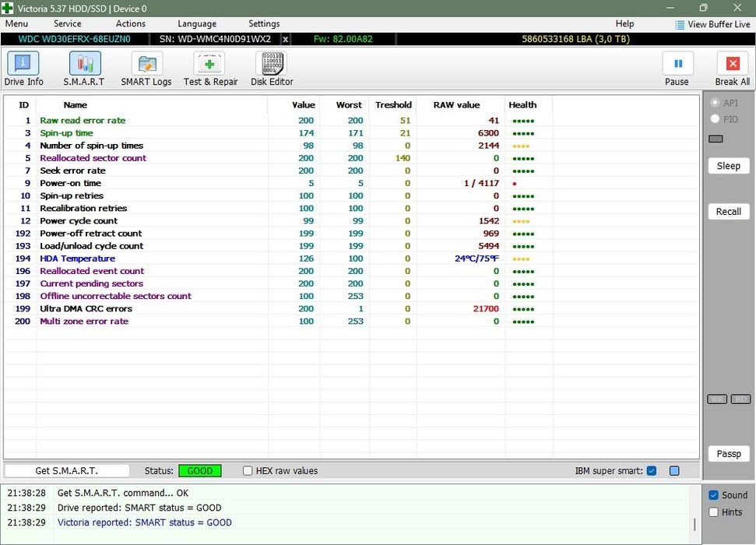Click the WR indicator button
The width and height of the screenshot is (756, 545).
(717, 399)
